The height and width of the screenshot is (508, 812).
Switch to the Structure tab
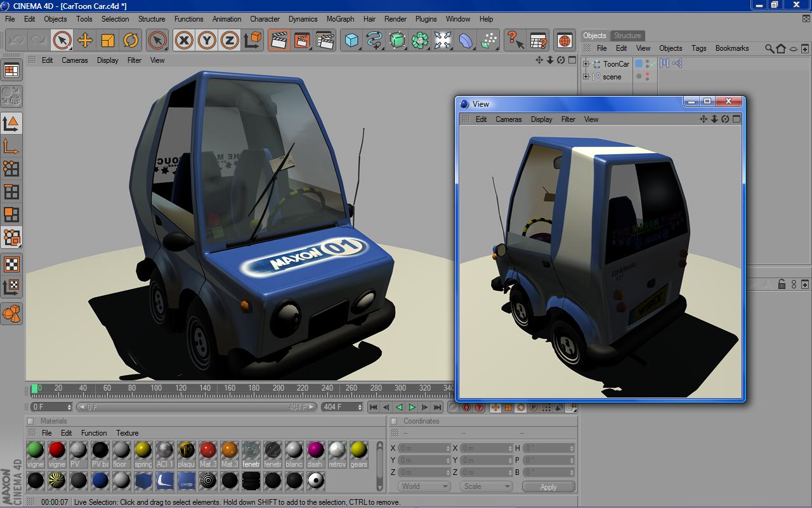(627, 36)
